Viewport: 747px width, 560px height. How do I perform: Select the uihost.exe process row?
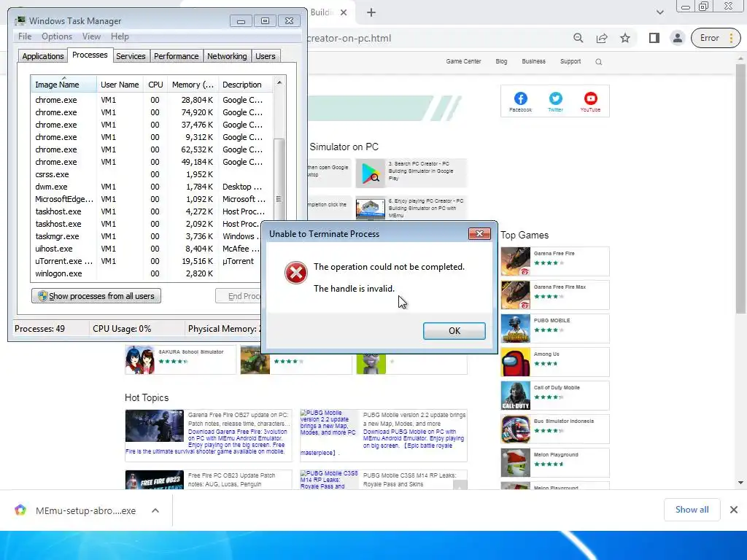point(147,249)
